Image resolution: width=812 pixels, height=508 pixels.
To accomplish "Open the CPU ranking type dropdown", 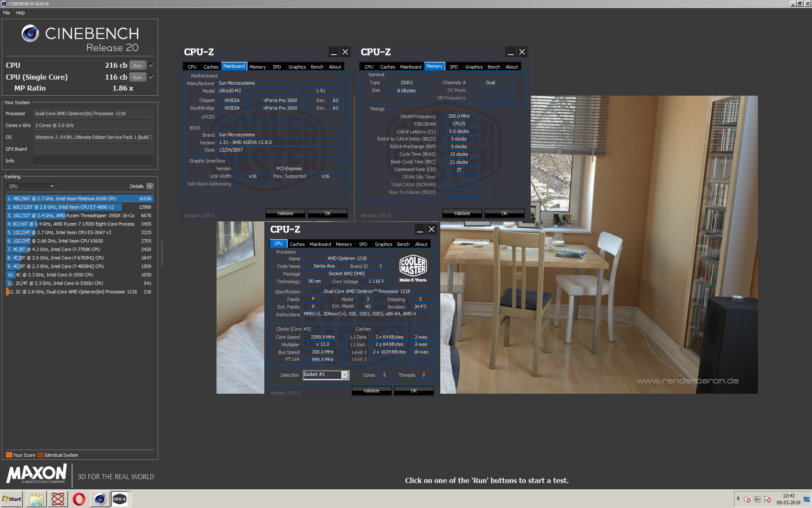I will 31,186.
